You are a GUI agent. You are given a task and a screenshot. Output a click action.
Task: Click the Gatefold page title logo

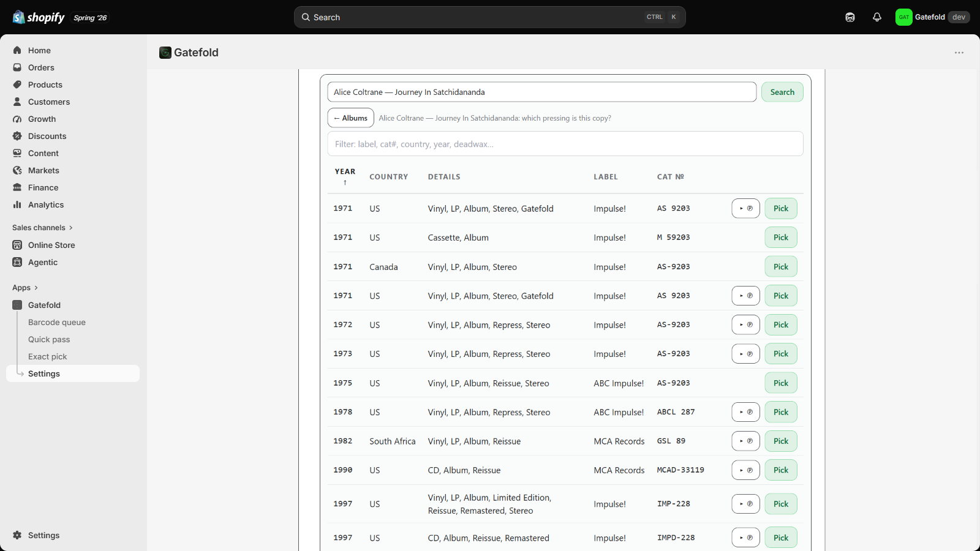[x=165, y=53]
